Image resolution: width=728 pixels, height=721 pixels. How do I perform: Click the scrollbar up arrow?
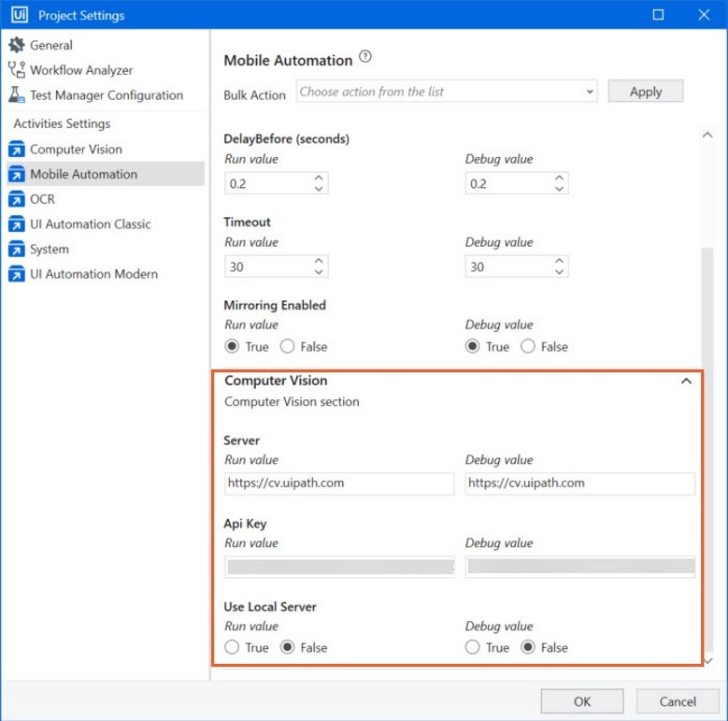coord(707,136)
